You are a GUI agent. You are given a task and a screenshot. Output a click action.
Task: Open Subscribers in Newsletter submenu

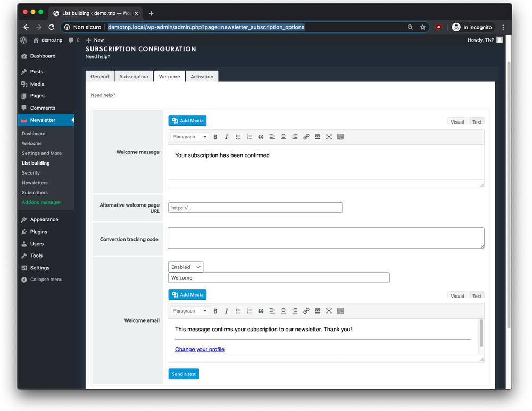(x=35, y=192)
